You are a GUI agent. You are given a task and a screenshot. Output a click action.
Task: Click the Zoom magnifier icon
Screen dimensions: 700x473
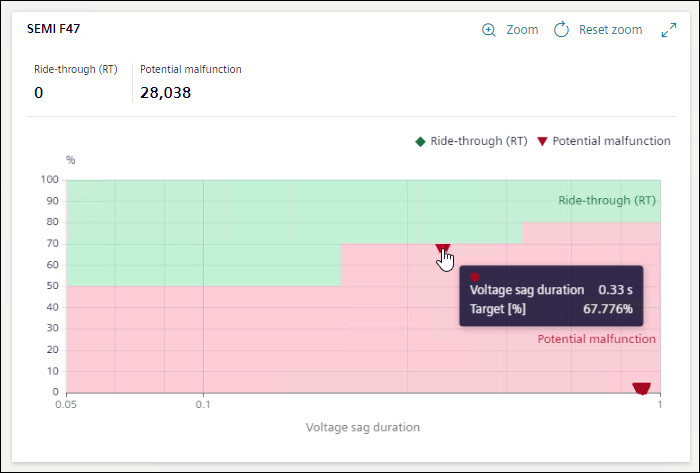point(489,30)
